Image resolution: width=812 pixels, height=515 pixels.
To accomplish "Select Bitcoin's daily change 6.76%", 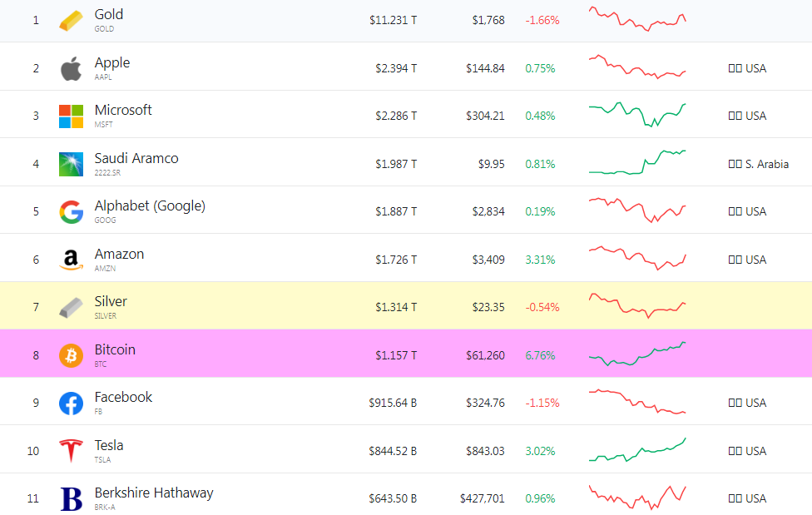I will click(540, 355).
